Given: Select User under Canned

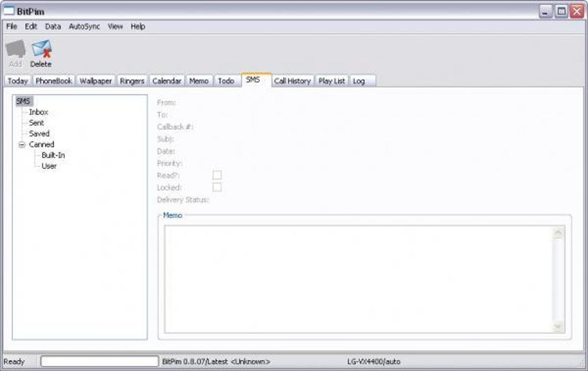Looking at the screenshot, I should click(49, 166).
